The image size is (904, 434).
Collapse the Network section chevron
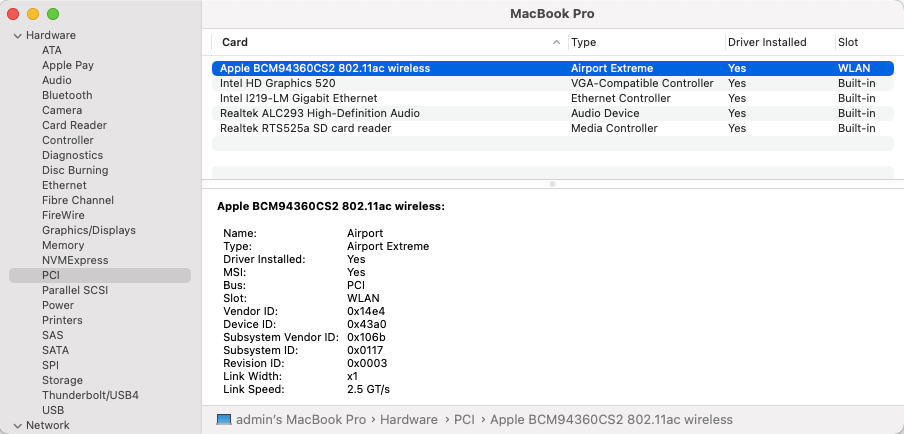pos(17,426)
